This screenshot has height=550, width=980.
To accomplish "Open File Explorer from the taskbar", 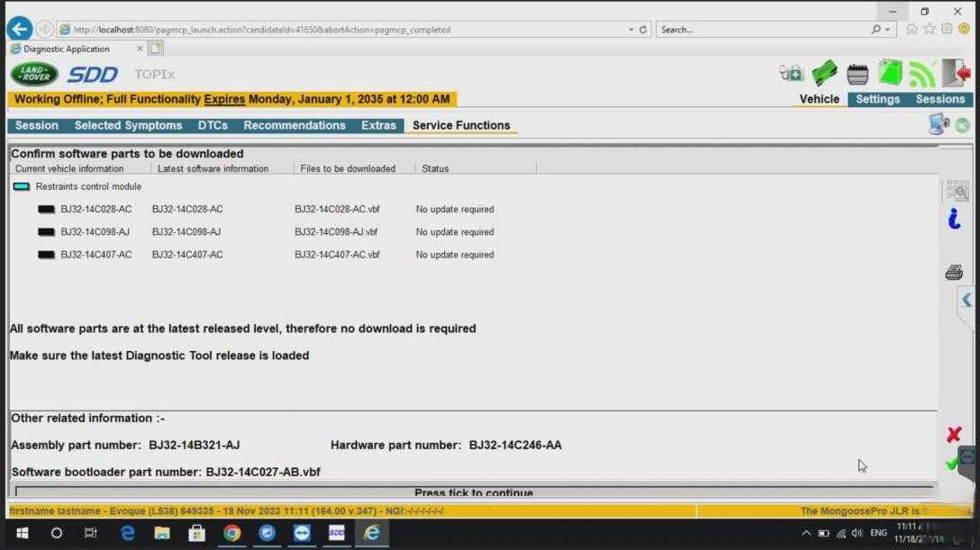I will pyautogui.click(x=162, y=533).
